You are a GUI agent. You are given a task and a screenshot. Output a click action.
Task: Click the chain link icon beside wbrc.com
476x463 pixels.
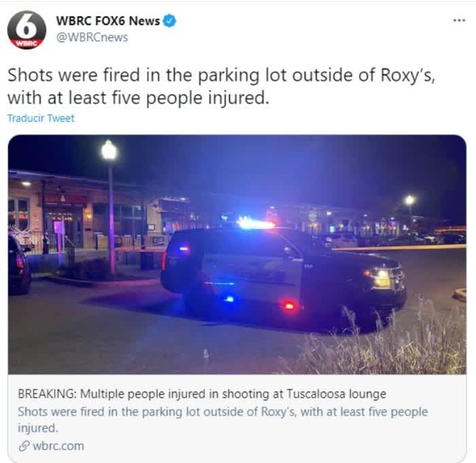pyautogui.click(x=24, y=446)
